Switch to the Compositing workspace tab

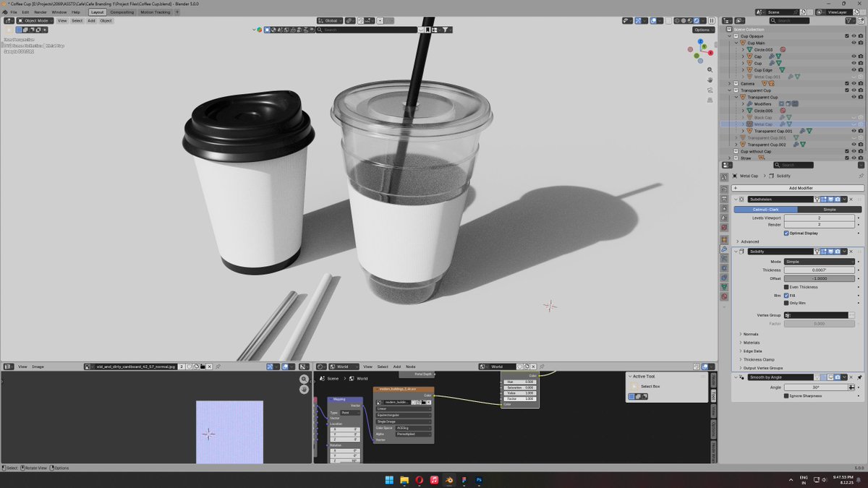tap(122, 12)
